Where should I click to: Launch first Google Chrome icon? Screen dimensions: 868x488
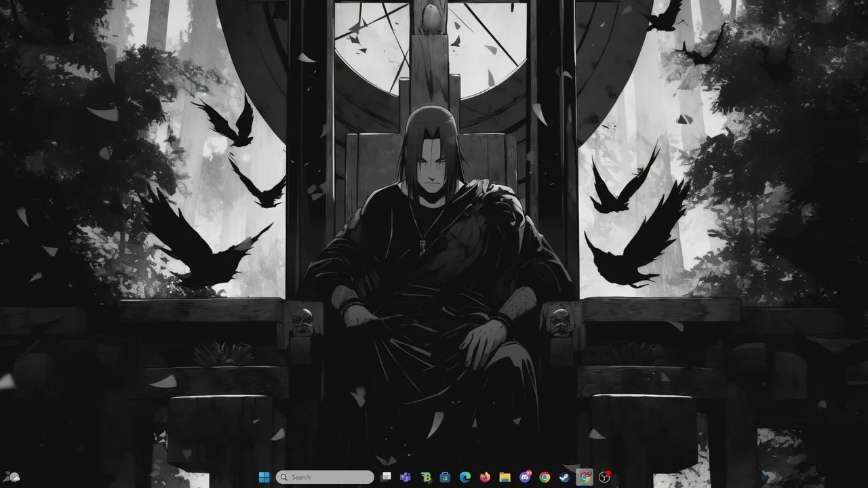click(x=545, y=477)
